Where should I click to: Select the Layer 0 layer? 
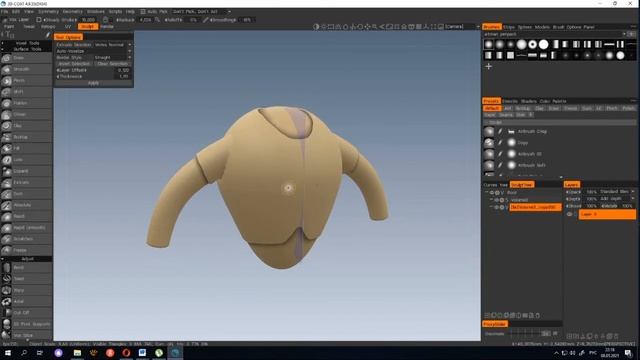pyautogui.click(x=607, y=214)
